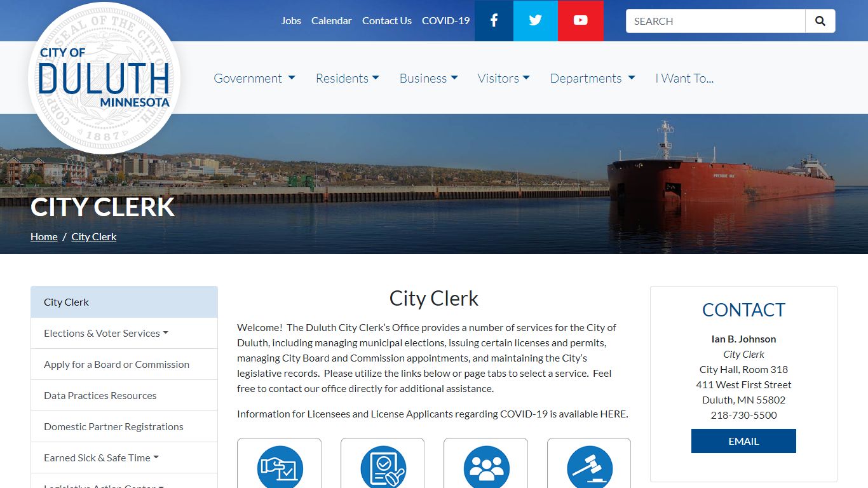Screen dimensions: 868x488
Task: Open the YouTube channel icon
Action: point(581,20)
